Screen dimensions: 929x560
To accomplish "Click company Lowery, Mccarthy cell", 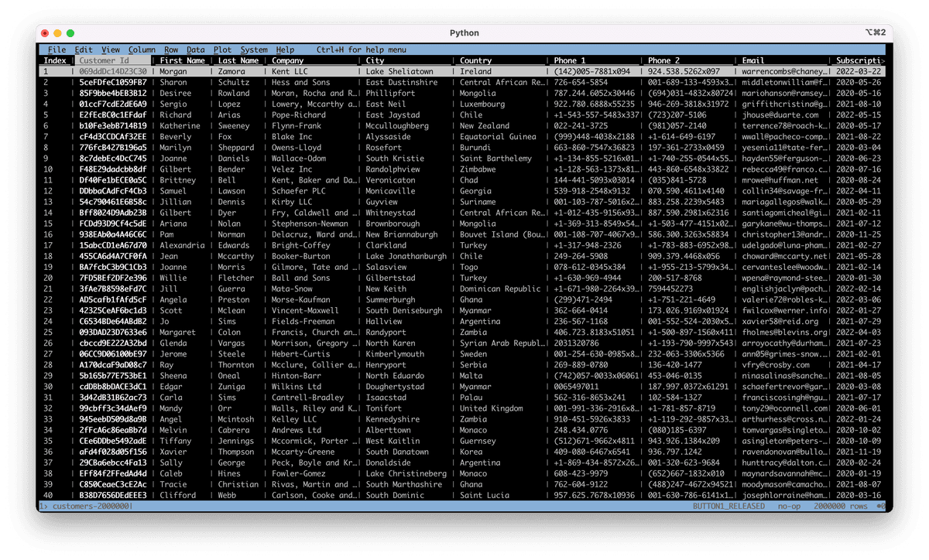I will click(314, 104).
